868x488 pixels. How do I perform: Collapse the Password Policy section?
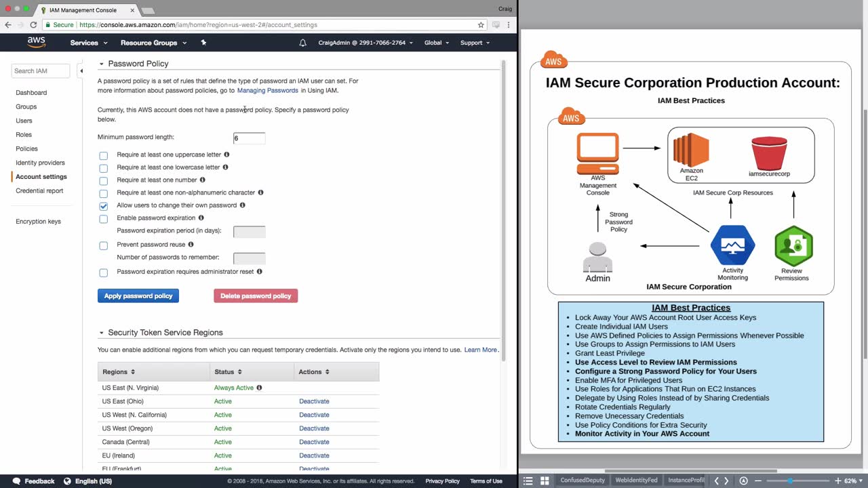101,64
